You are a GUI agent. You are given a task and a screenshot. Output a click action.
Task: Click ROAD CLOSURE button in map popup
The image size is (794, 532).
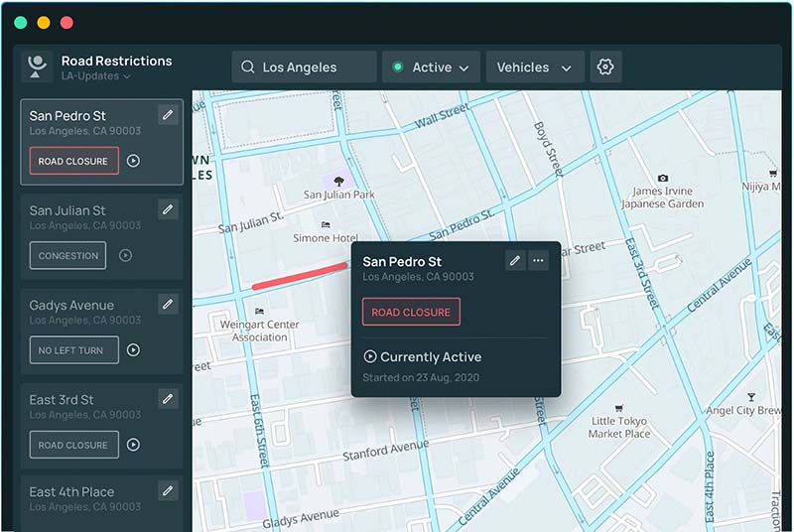pos(411,312)
